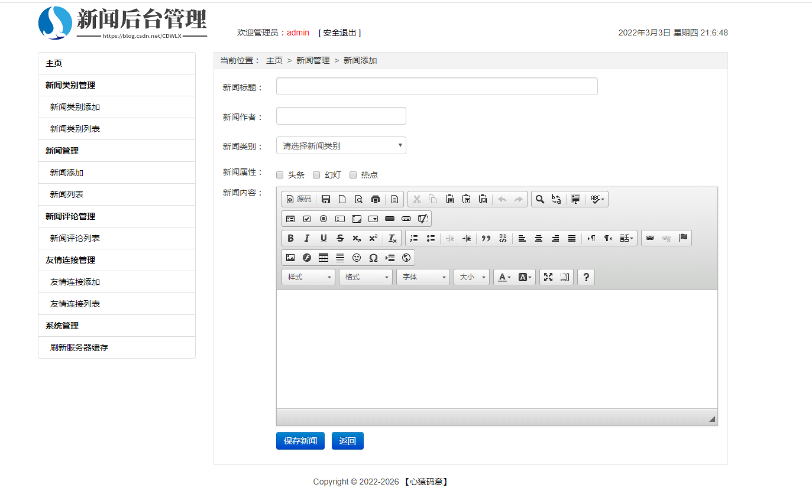The height and width of the screenshot is (504, 812).
Task: Insert an image using the image icon
Action: click(x=290, y=257)
